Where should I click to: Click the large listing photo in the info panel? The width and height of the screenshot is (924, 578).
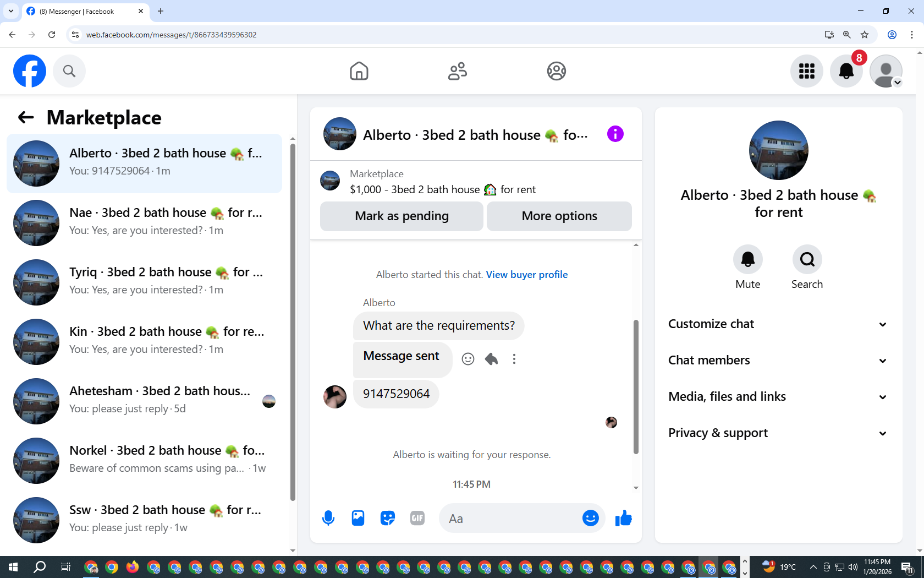click(779, 150)
